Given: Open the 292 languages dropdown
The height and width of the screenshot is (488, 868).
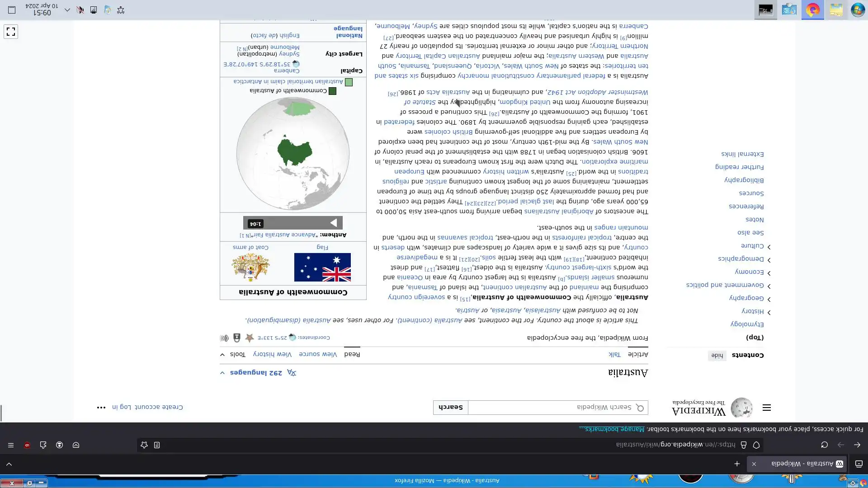Looking at the screenshot, I should 257,373.
